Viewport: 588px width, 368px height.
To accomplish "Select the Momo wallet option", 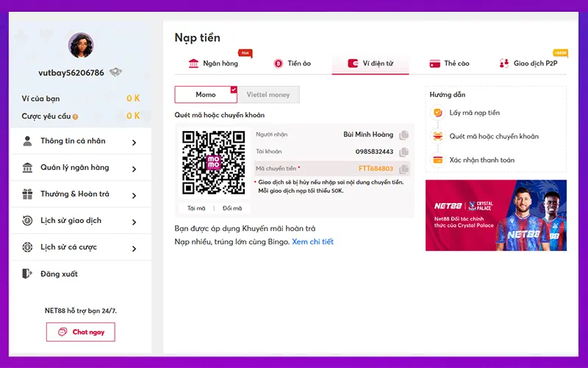I will [x=206, y=95].
